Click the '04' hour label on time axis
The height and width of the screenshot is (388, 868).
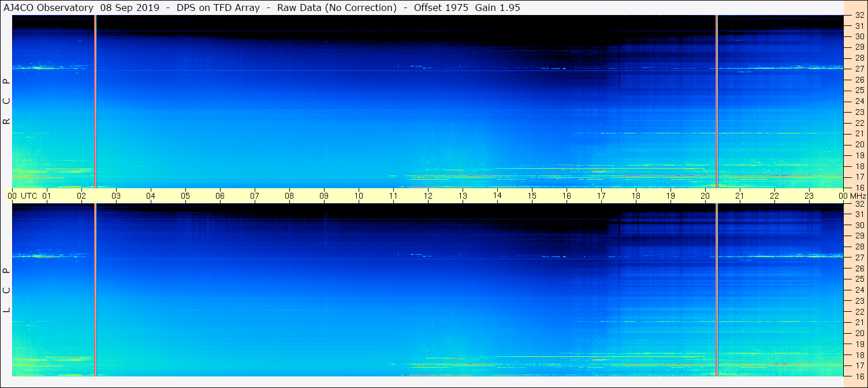(x=151, y=196)
